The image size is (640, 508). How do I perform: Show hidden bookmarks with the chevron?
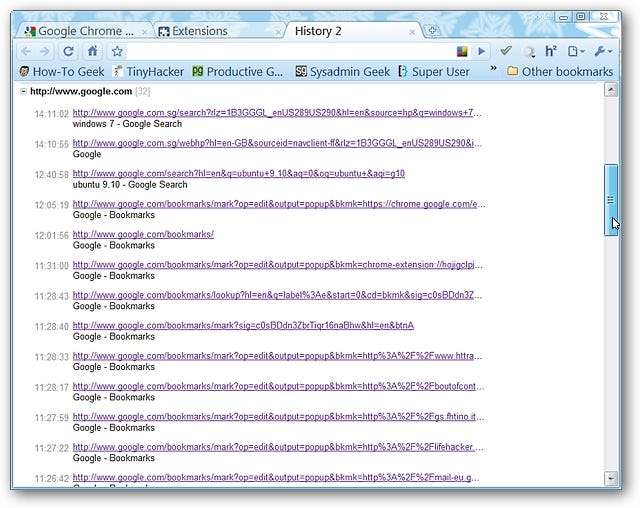point(493,70)
